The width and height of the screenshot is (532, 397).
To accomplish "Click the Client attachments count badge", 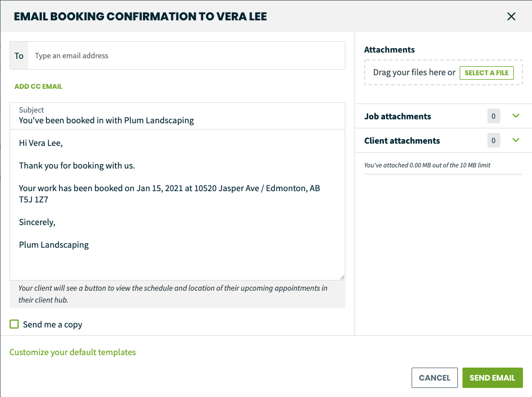I will point(494,140).
